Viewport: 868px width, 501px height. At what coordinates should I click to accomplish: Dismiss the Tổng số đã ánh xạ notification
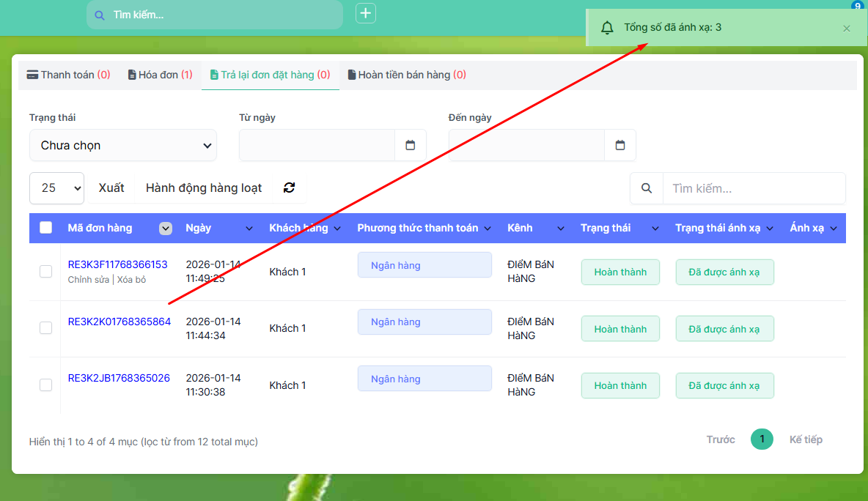847,29
